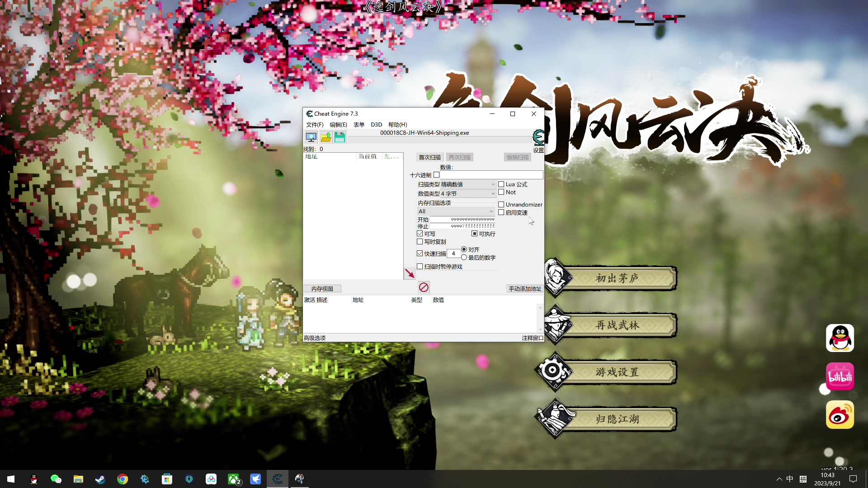Show hidden system tray icons
This screenshot has width=868, height=488.
tap(779, 479)
